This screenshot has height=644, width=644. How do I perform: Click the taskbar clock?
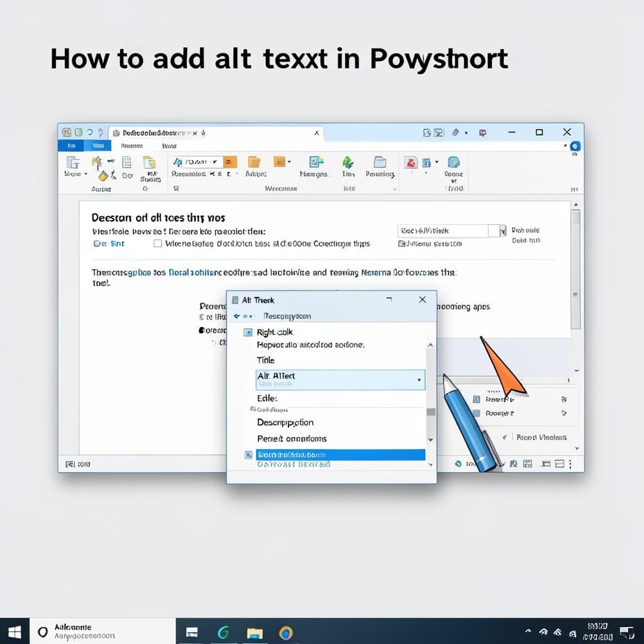(x=597, y=631)
